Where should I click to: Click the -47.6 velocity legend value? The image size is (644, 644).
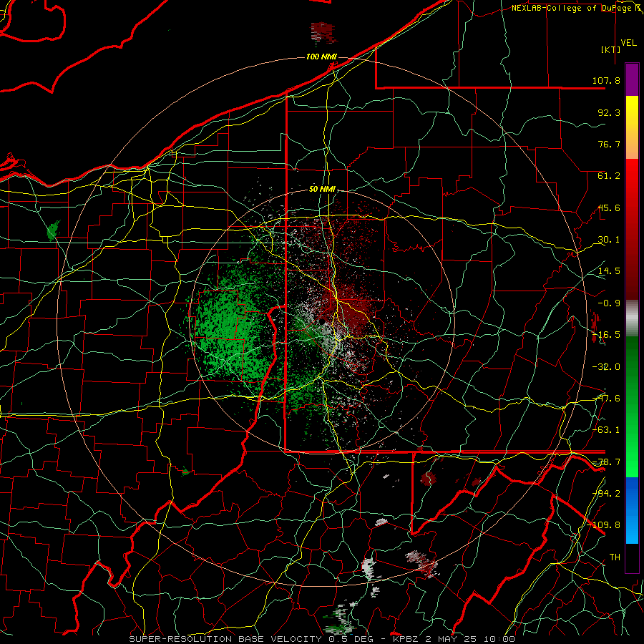coord(606,399)
